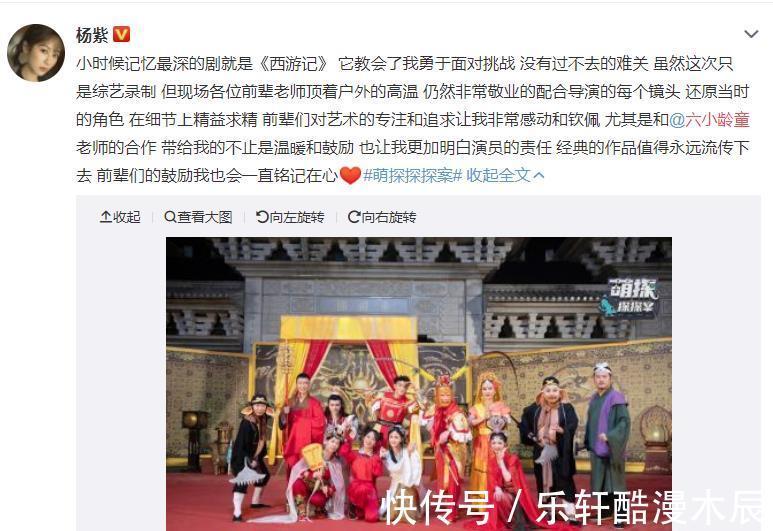The image size is (773, 531).
Task: Click the counterclockwise rotate-left arrow icon
Action: click(x=262, y=217)
